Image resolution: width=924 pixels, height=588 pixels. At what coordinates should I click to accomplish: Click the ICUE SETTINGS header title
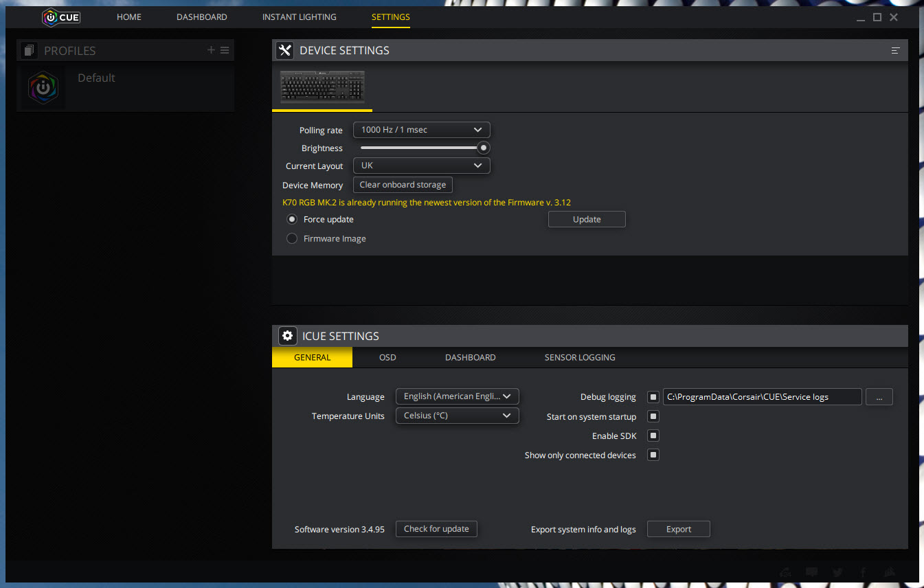pos(341,337)
